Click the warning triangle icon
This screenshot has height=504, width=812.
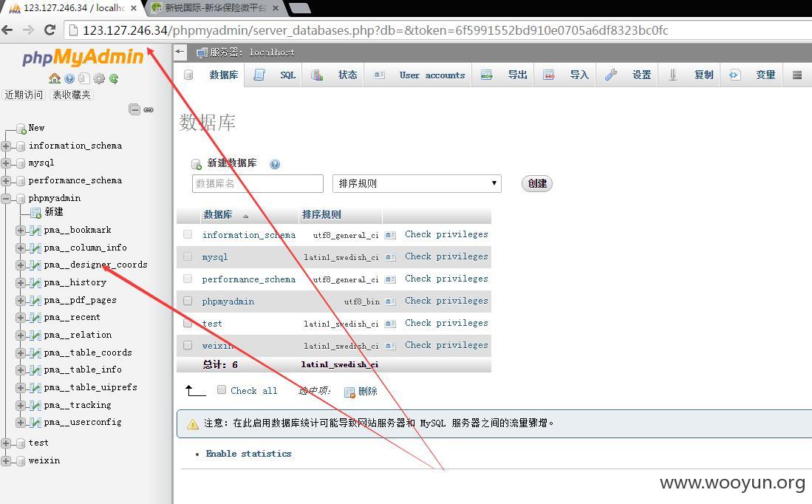[193, 424]
